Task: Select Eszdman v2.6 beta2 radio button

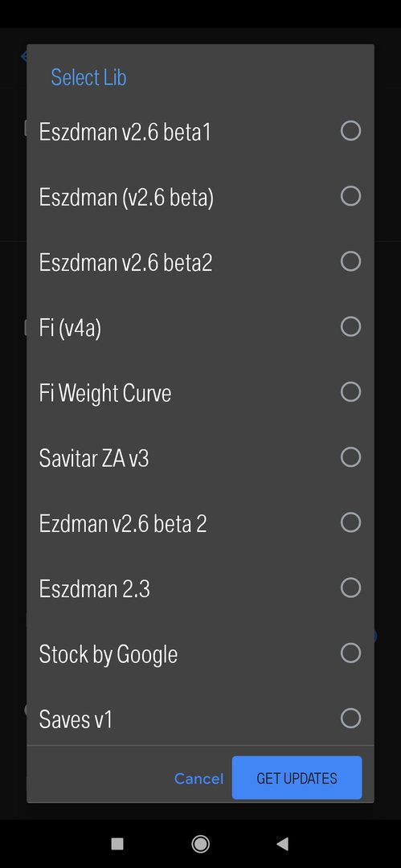Action: [350, 262]
